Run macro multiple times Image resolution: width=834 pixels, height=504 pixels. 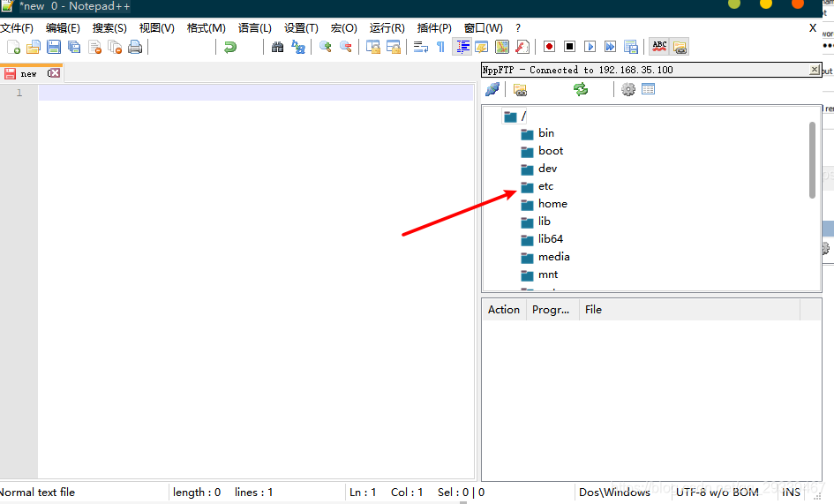point(610,47)
